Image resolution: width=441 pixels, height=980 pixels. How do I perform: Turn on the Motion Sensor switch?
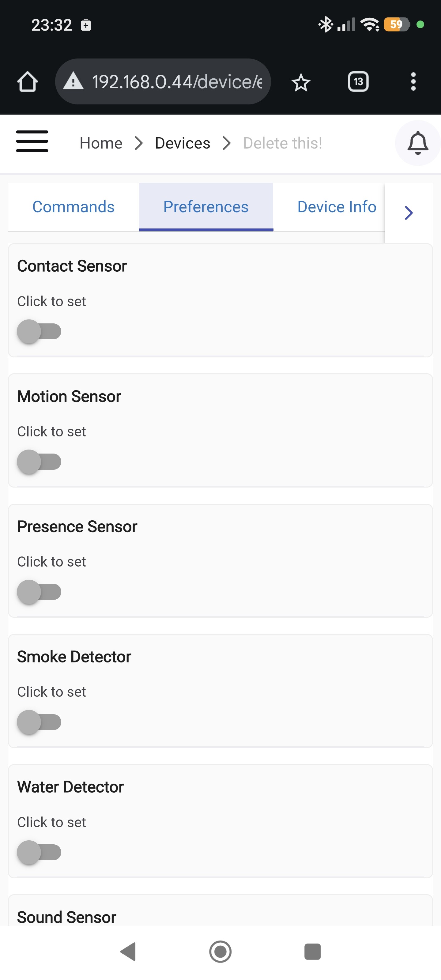(39, 462)
